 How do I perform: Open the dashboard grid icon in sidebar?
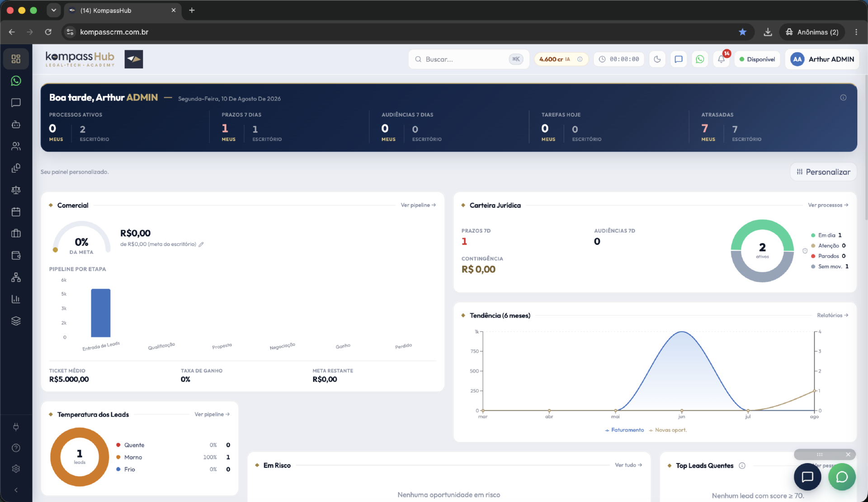click(x=16, y=59)
